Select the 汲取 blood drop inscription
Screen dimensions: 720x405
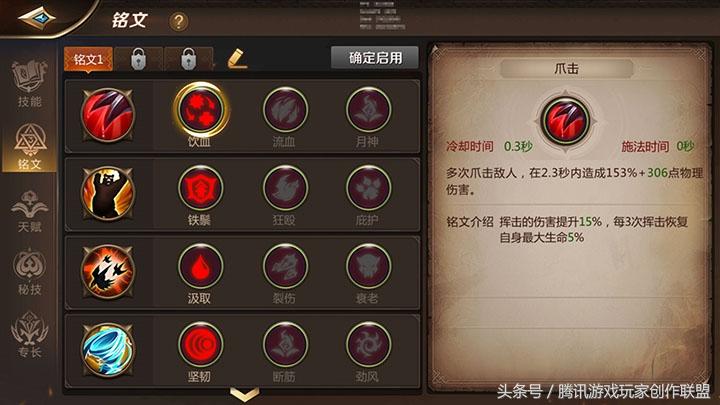coord(200,266)
